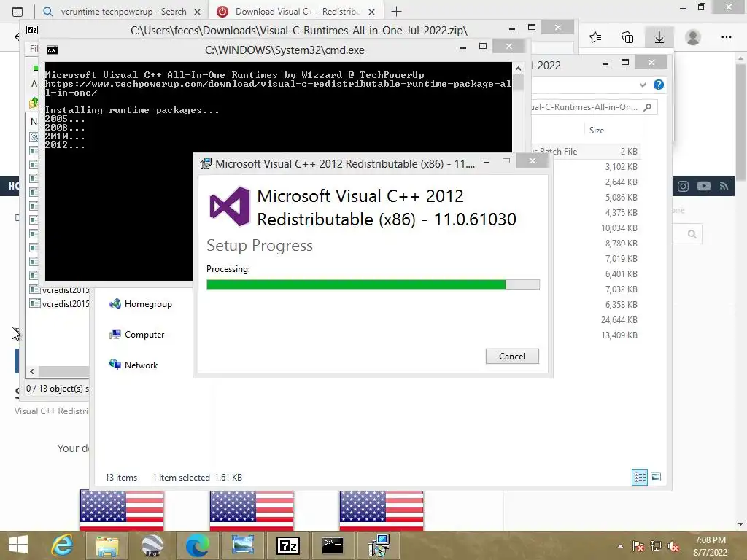
Task: Open cmd.exe window system menu icon
Action: pos(53,50)
